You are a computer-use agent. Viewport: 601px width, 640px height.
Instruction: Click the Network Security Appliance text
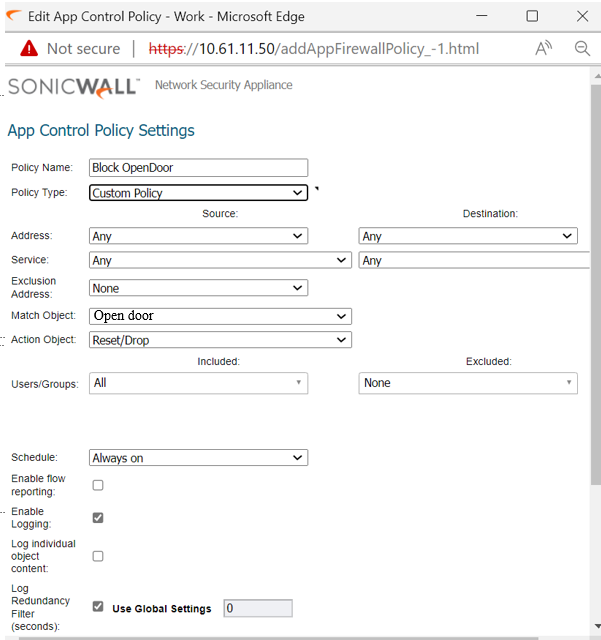224,85
